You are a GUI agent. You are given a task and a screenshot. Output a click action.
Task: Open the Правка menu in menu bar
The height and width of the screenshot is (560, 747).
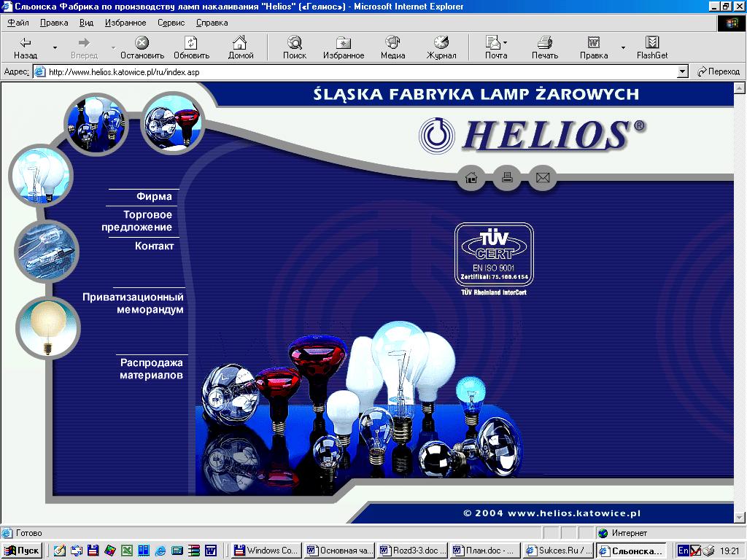(54, 23)
